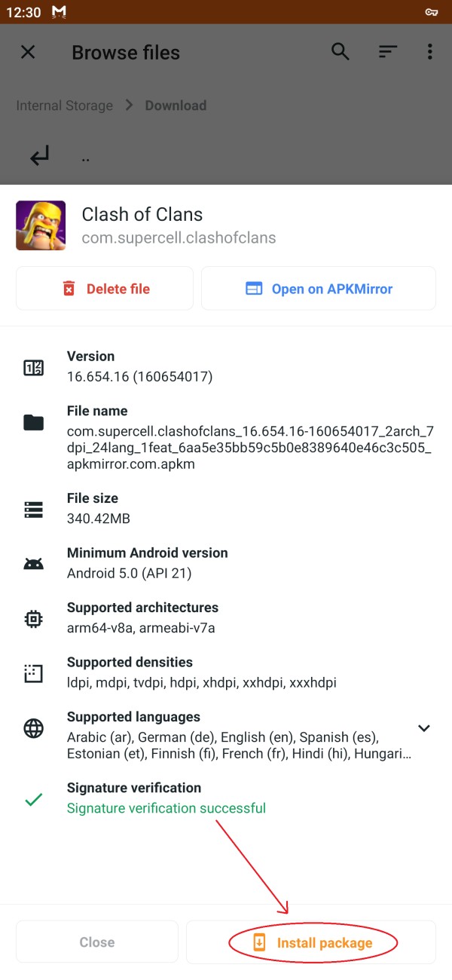Screen dimensions: 452x980
Task: Tap the Supported architectures chip icon
Action: pos(34,619)
